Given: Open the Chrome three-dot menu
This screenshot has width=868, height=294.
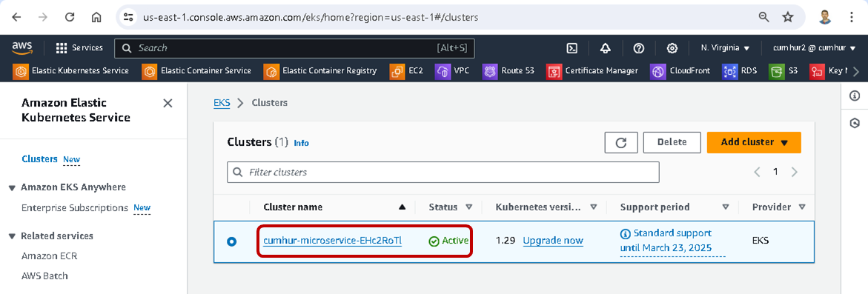Looking at the screenshot, I should [852, 17].
